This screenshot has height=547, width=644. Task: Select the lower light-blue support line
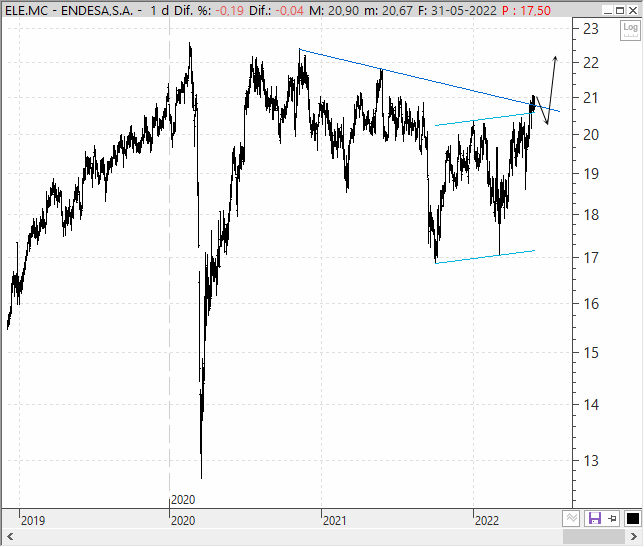click(485, 257)
